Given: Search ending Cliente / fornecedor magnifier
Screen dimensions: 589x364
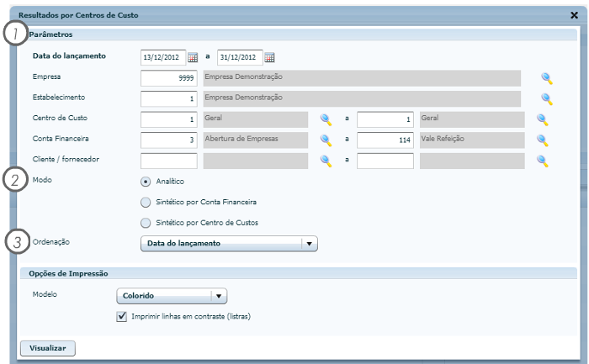Looking at the screenshot, I should [543, 161].
